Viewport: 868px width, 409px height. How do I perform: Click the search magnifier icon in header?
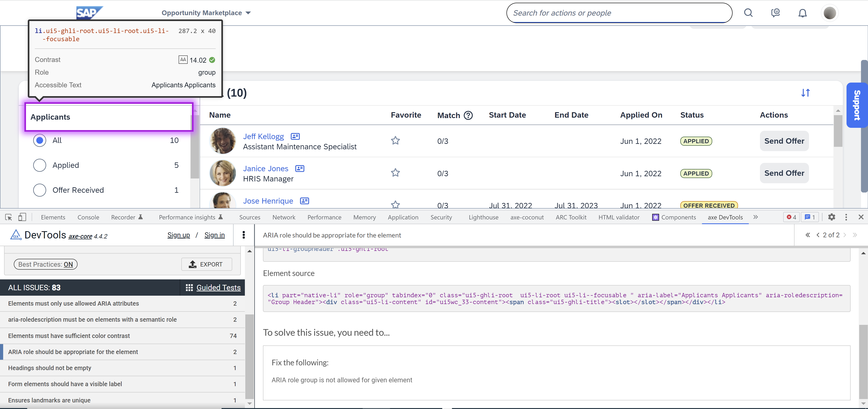[x=748, y=13]
